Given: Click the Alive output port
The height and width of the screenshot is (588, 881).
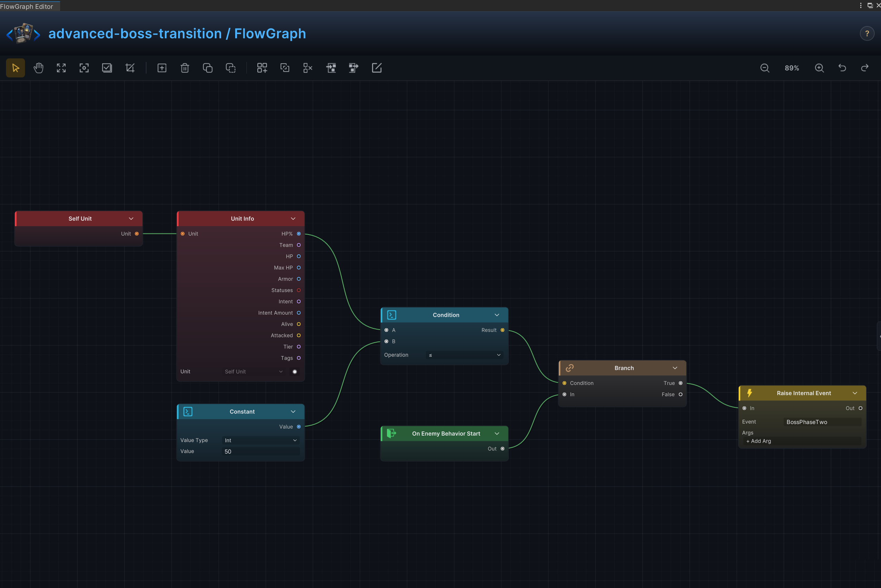Looking at the screenshot, I should click(x=299, y=324).
